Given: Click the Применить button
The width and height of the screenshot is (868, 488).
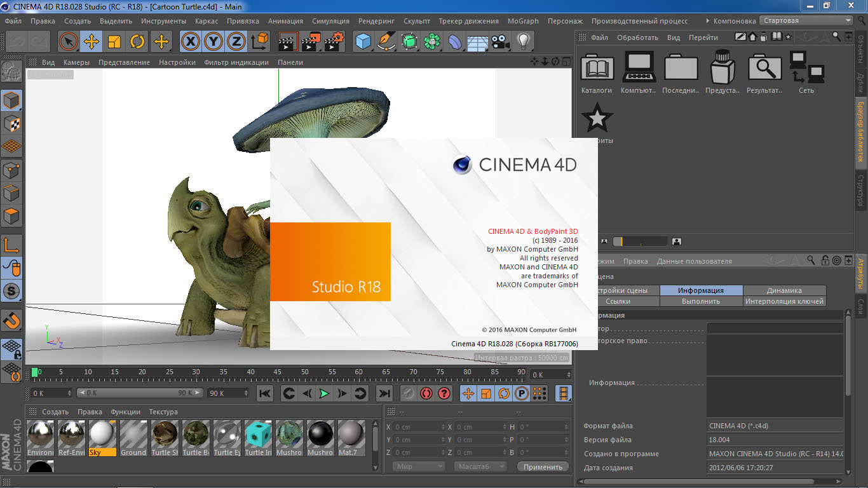Looking at the screenshot, I should [543, 466].
